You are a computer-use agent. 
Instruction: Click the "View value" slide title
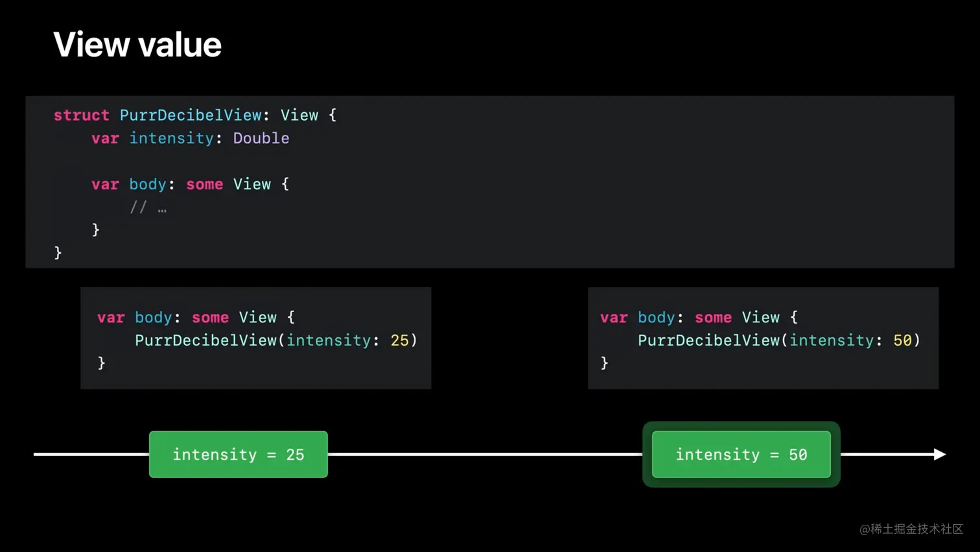pyautogui.click(x=137, y=45)
